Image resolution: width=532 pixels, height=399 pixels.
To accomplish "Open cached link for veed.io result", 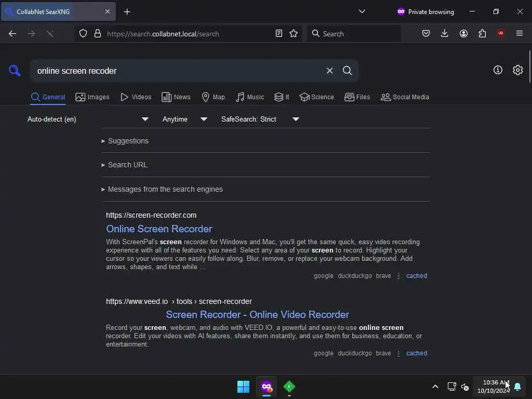I will (x=417, y=353).
